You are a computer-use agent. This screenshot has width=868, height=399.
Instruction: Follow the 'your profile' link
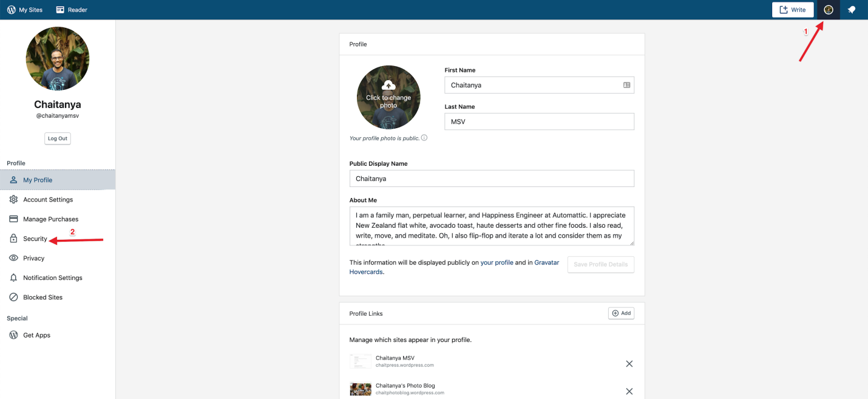497,262
